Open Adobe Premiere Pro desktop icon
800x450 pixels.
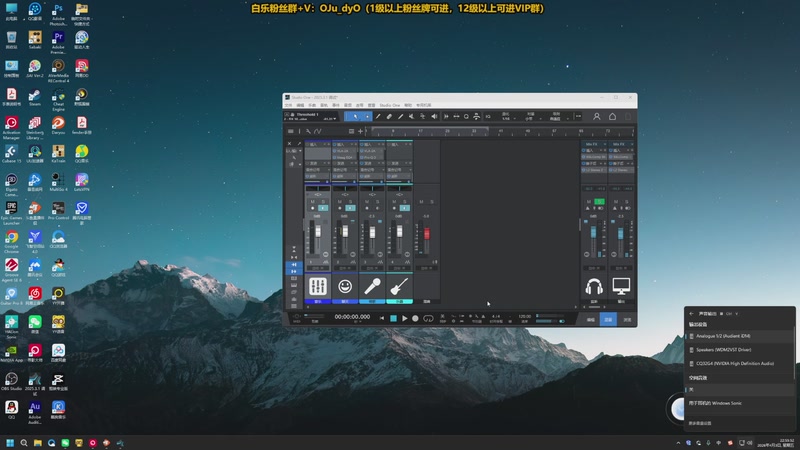58,43
